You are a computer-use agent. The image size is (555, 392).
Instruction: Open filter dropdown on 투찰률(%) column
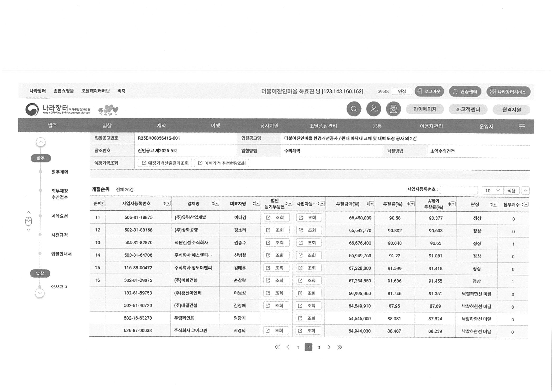pyautogui.click(x=412, y=204)
